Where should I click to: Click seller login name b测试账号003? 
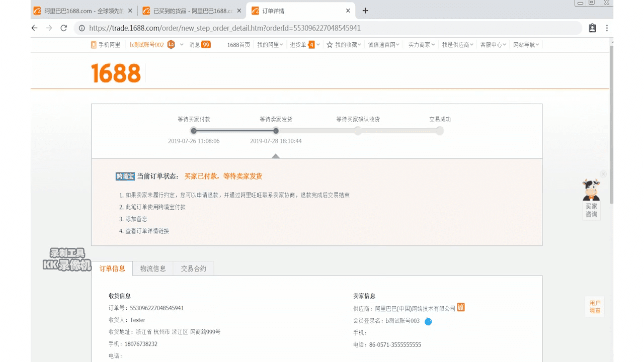click(x=403, y=321)
